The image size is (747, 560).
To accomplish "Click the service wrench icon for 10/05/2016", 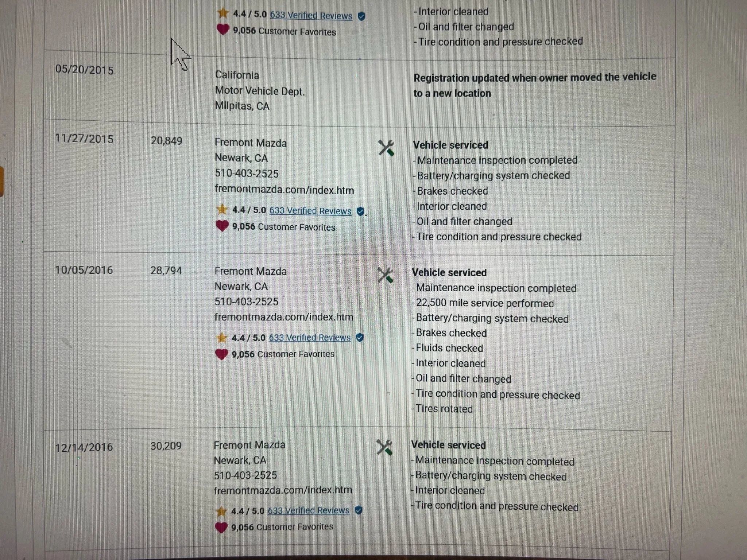I will click(385, 275).
